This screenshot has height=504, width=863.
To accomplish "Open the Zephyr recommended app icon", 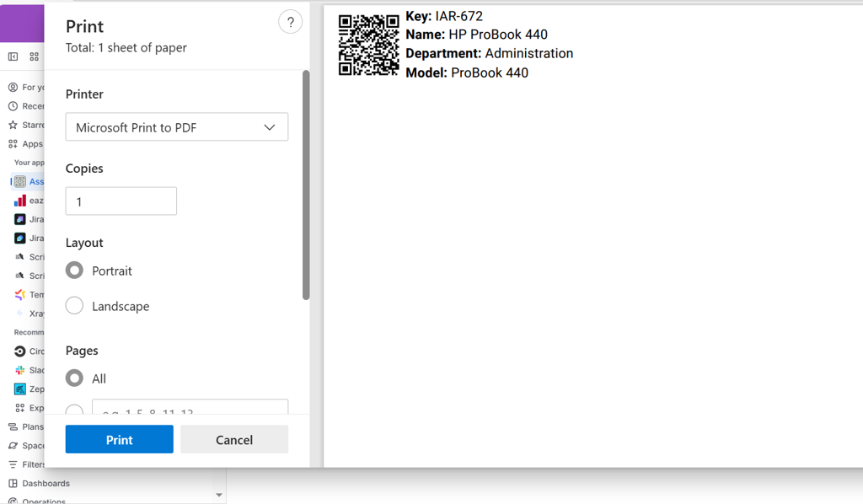I will point(20,389).
